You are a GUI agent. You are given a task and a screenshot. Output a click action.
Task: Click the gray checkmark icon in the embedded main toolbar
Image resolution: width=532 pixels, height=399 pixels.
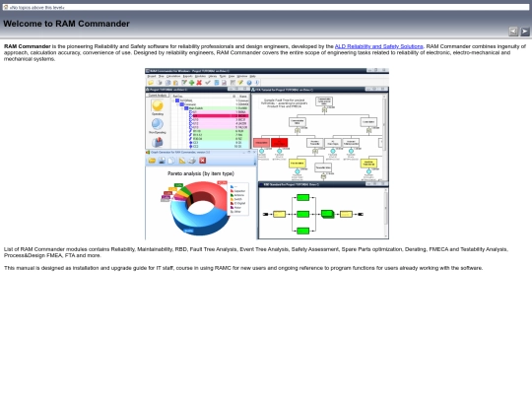pos(208,83)
